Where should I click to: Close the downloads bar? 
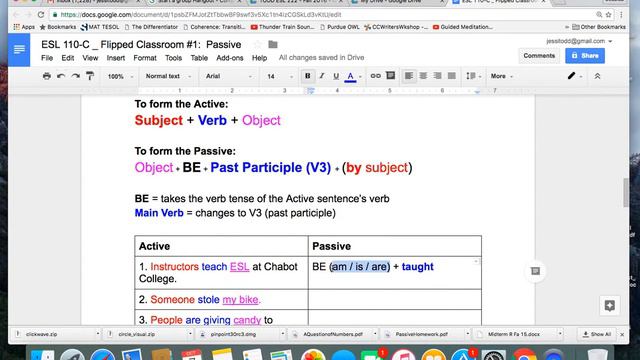coord(622,334)
